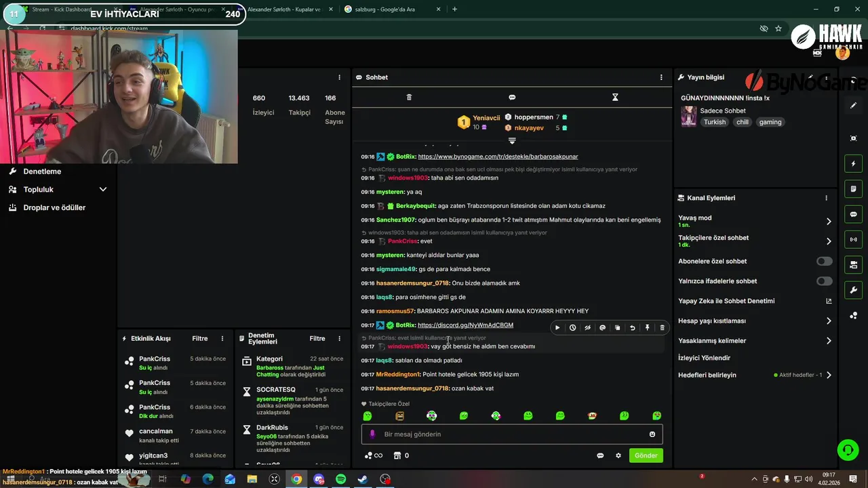This screenshot has width=868, height=488.
Task: Insert the first green emote in emote row
Action: point(368,416)
